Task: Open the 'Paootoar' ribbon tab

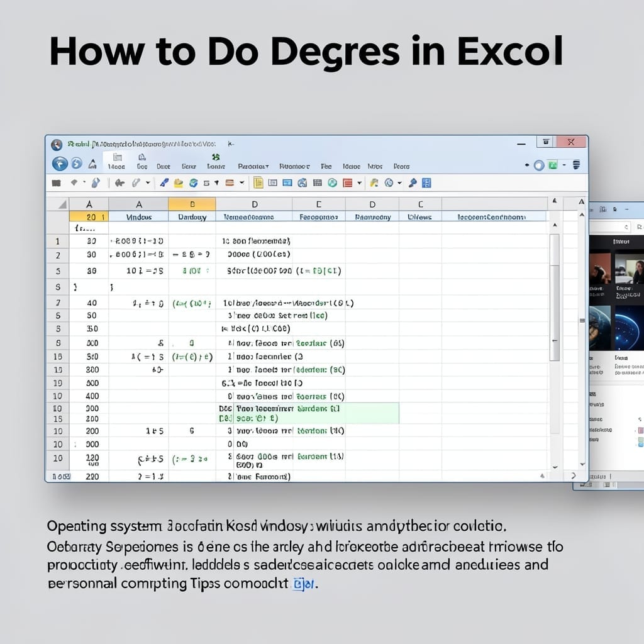Action: 253,166
